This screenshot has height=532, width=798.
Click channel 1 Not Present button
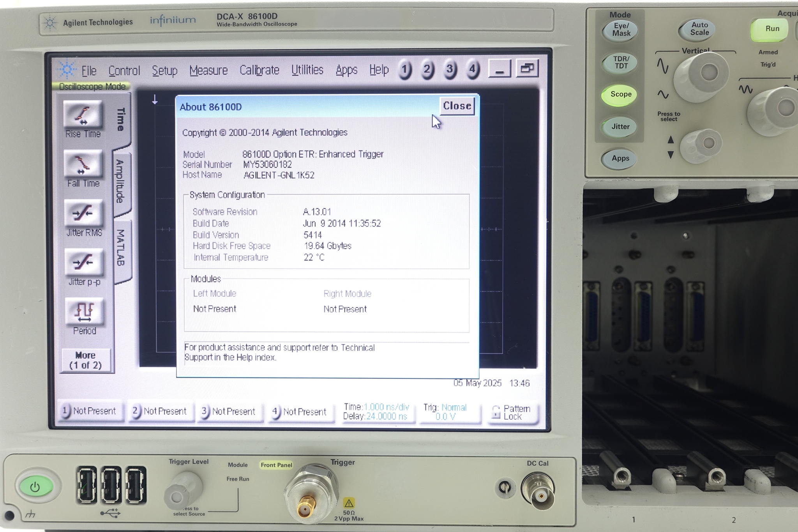pos(90,411)
